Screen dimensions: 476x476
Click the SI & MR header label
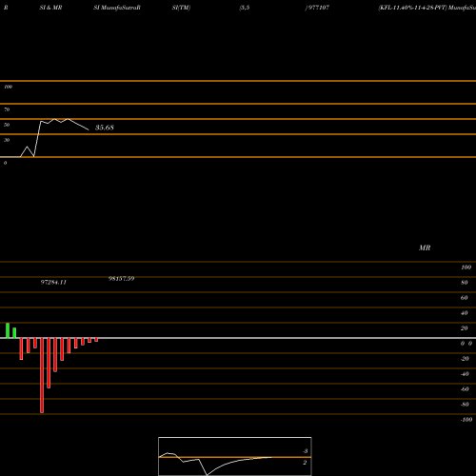(x=50, y=8)
